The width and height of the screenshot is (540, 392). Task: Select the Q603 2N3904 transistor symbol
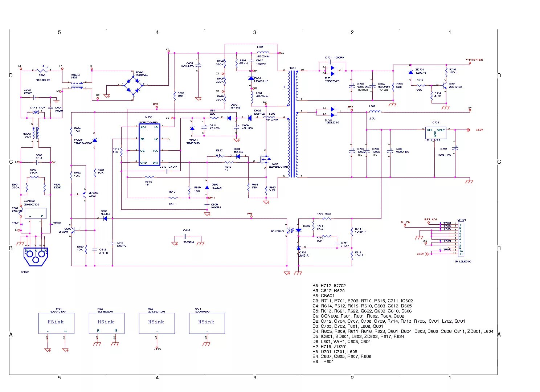74,230
